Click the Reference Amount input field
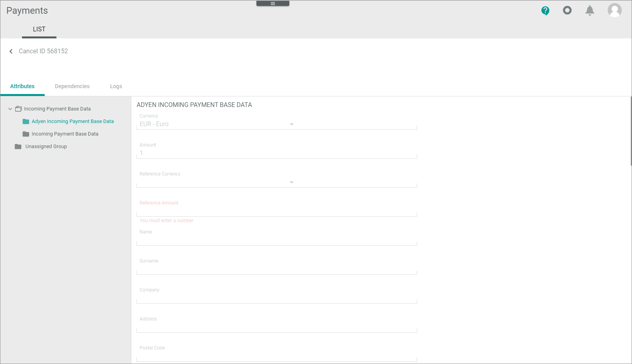The height and width of the screenshot is (364, 632). [x=276, y=211]
